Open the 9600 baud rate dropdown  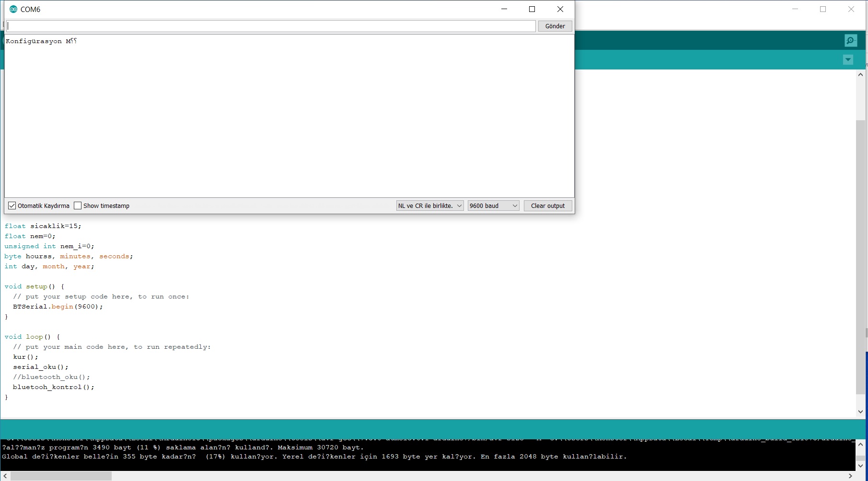tap(494, 206)
